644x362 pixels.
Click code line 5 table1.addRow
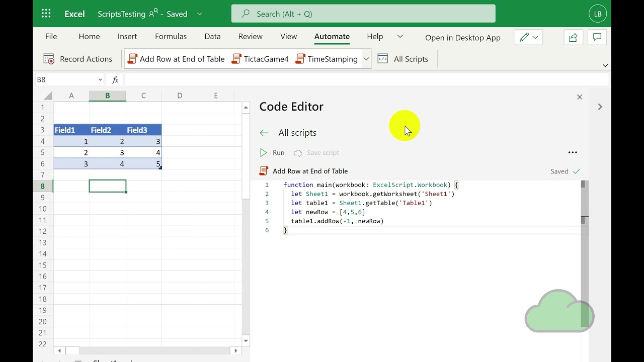tap(337, 221)
